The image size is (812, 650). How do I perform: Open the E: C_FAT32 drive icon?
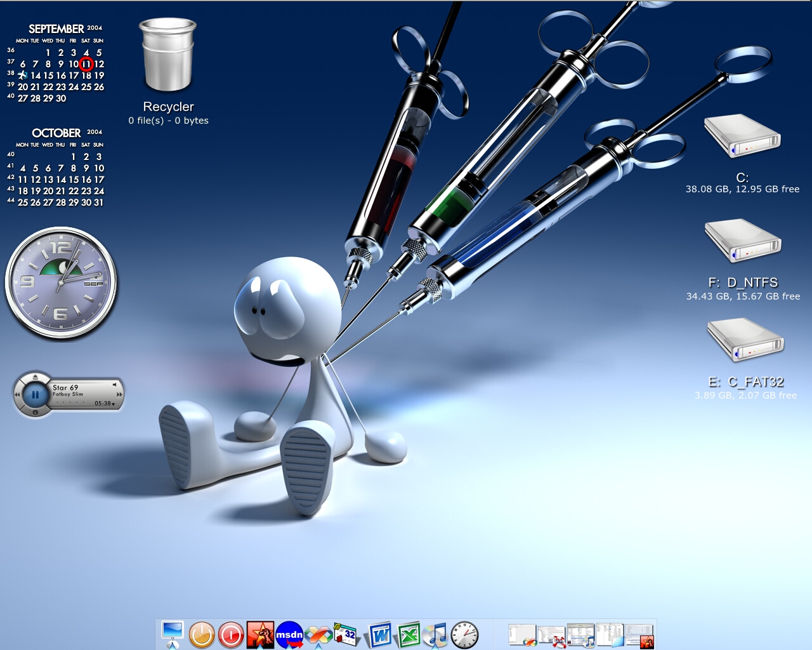pyautogui.click(x=745, y=340)
